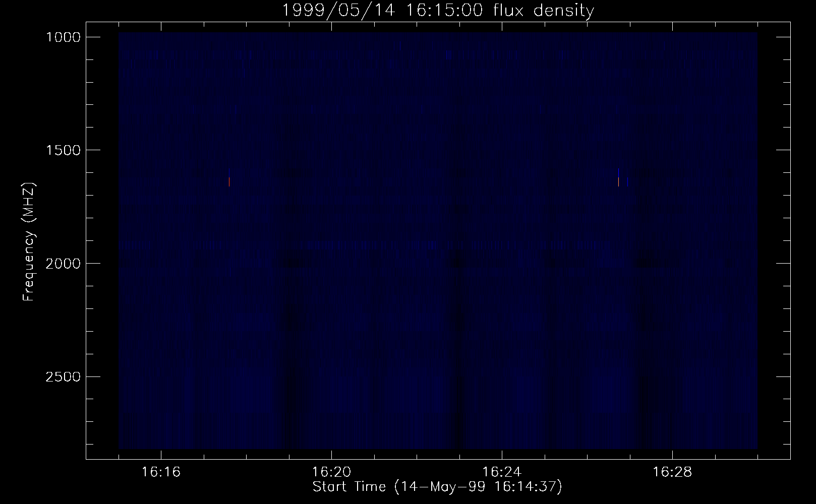This screenshot has width=816, height=504.
Task: Click the red burst spike before 16:27
Action: coord(619,181)
